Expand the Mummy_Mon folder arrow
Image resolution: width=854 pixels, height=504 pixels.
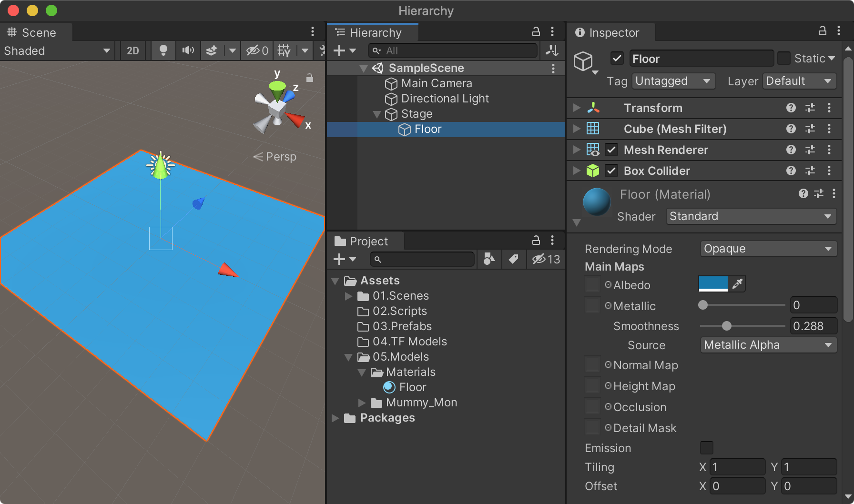point(362,403)
